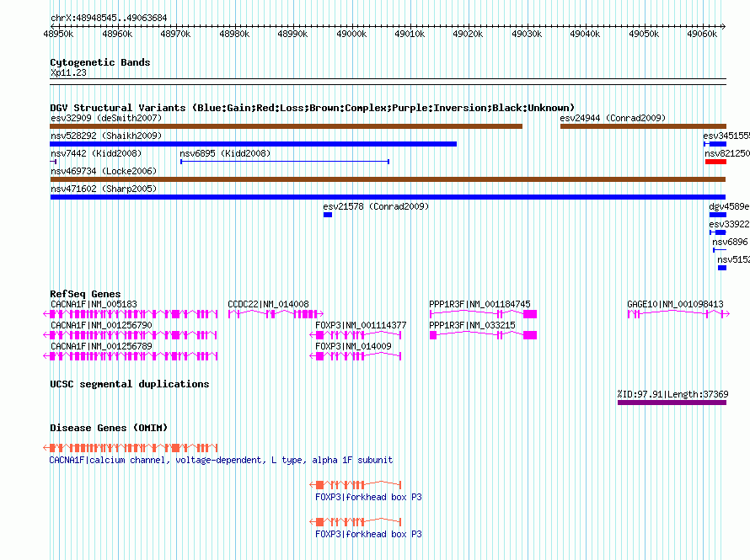Click the nsv469734 (Locke2006) label
Viewport: 750px width, 560px height.
(x=104, y=171)
